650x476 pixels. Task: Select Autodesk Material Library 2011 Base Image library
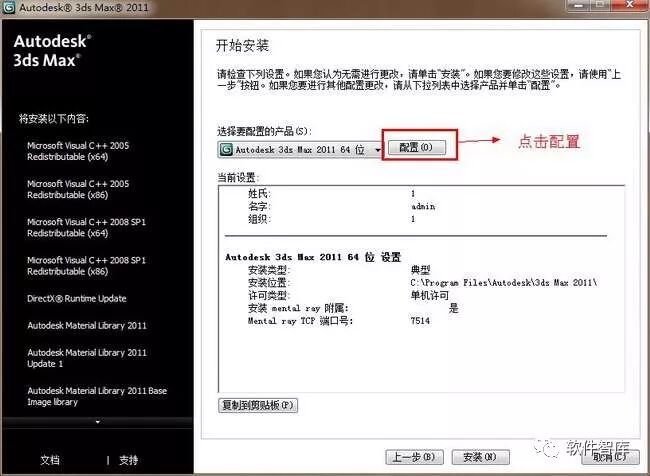pos(97,396)
